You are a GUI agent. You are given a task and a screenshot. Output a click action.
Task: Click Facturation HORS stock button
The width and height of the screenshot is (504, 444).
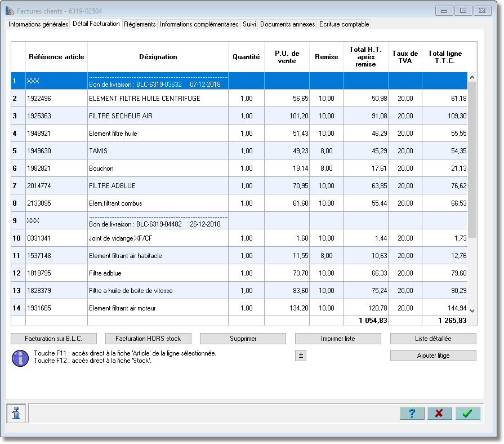(x=148, y=339)
